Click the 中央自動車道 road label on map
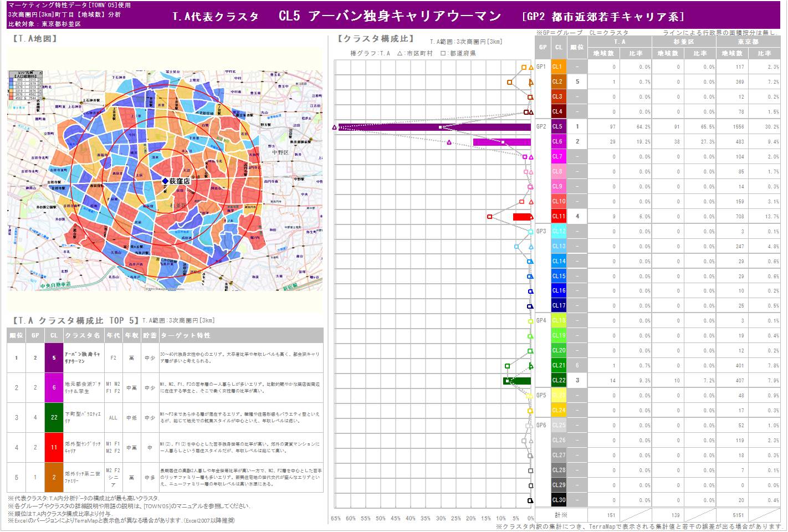 [55, 285]
